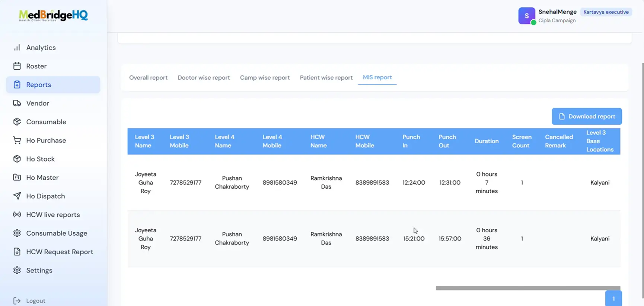Click the Download report document icon
Image resolution: width=644 pixels, height=306 pixels.
tap(562, 117)
